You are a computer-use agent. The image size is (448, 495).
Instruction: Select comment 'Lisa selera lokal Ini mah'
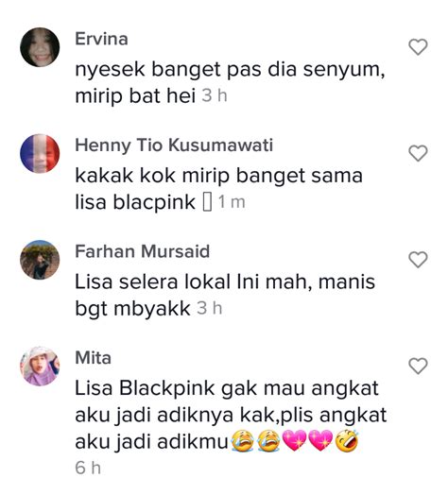[x=191, y=282]
